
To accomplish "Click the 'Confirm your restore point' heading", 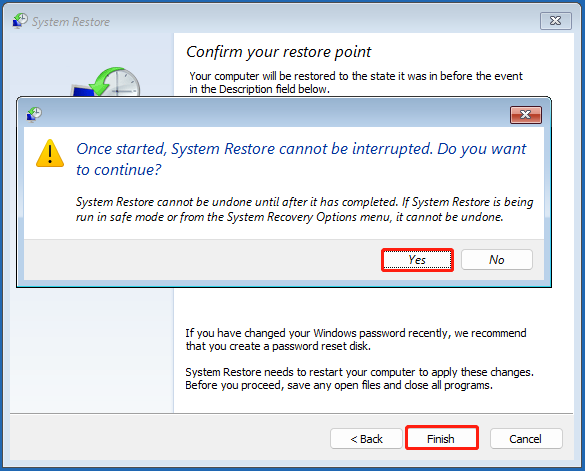I will coord(278,52).
